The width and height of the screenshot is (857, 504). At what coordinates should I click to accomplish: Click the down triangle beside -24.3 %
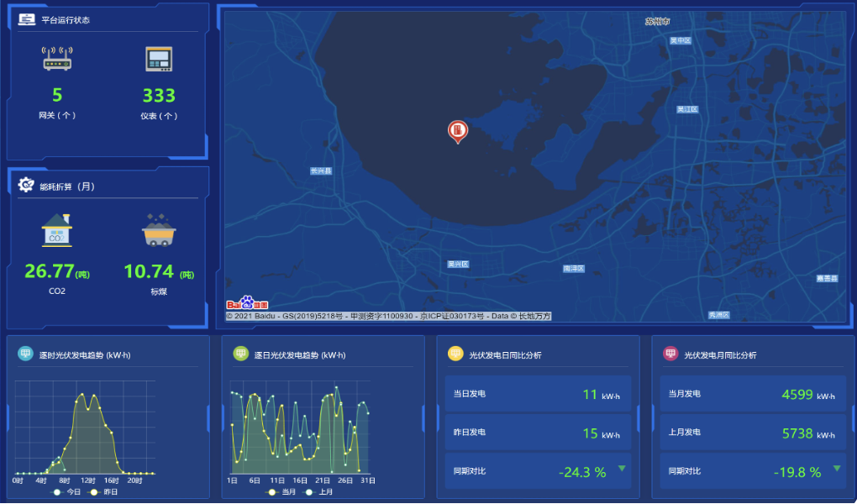(622, 469)
